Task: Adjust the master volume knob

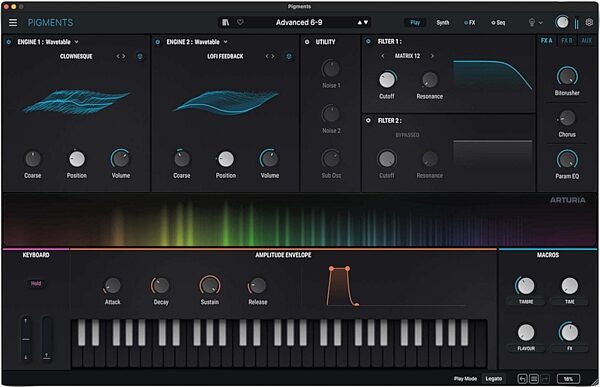Action: tap(562, 22)
